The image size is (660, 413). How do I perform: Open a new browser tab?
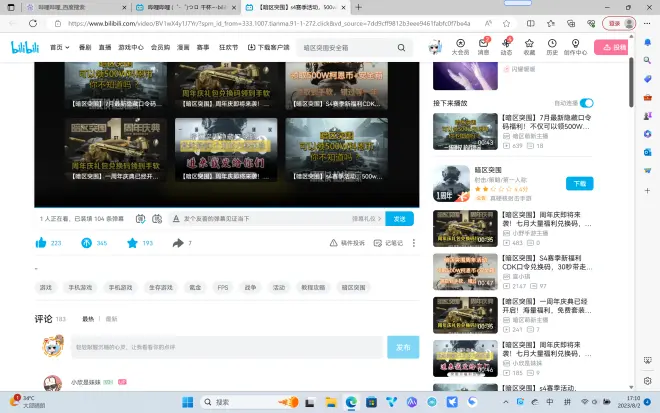click(x=359, y=7)
